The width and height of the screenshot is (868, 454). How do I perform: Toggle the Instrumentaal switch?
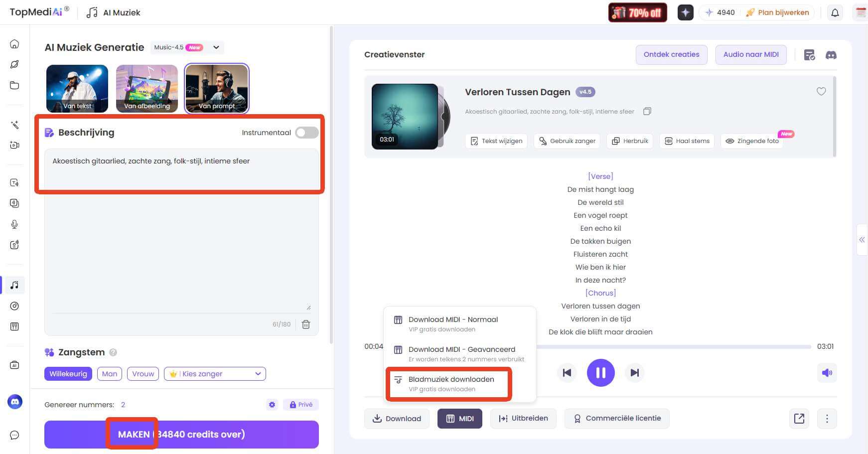click(x=306, y=133)
